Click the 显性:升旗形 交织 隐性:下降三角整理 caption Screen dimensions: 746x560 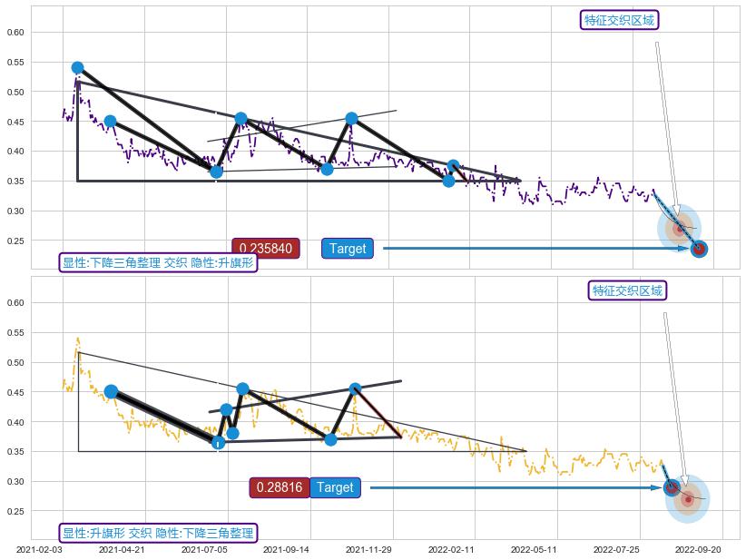pos(158,533)
